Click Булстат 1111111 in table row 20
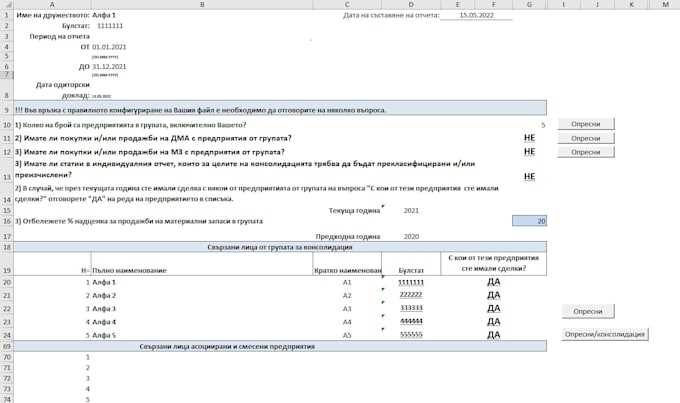This screenshot has width=680, height=403. (x=411, y=282)
